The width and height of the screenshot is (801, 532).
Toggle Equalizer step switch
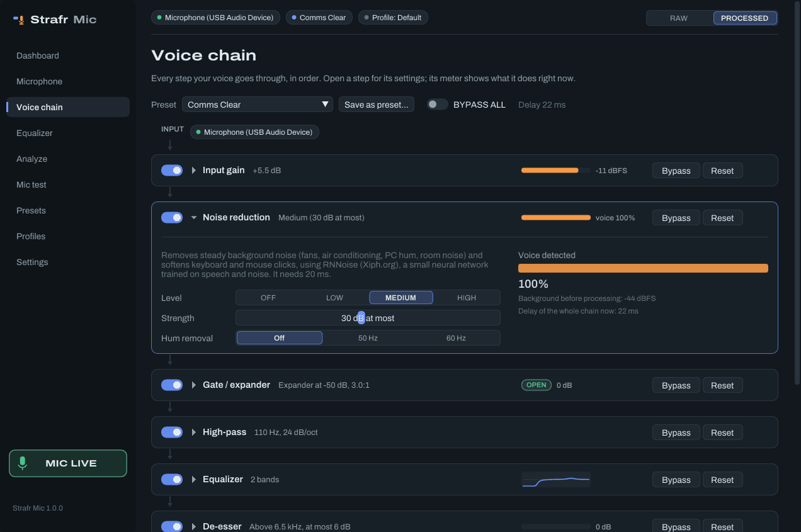coord(172,480)
